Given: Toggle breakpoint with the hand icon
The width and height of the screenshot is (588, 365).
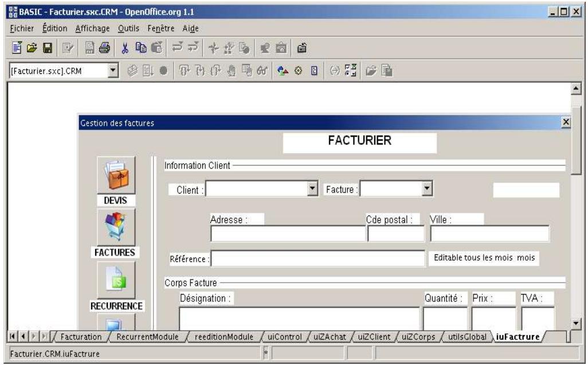Looking at the screenshot, I should tap(232, 70).
